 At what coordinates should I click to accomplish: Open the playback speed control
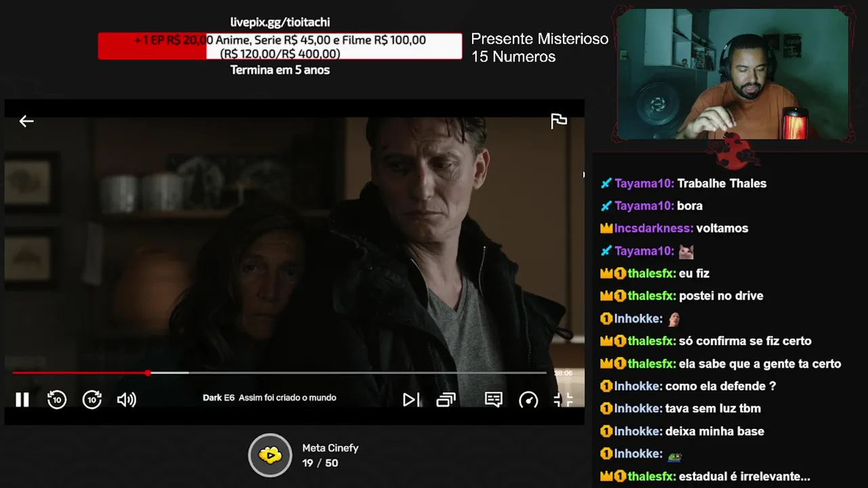[x=528, y=400]
